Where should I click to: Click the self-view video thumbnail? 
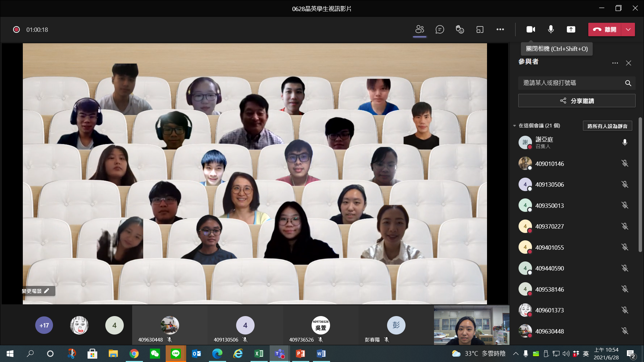[x=472, y=325]
